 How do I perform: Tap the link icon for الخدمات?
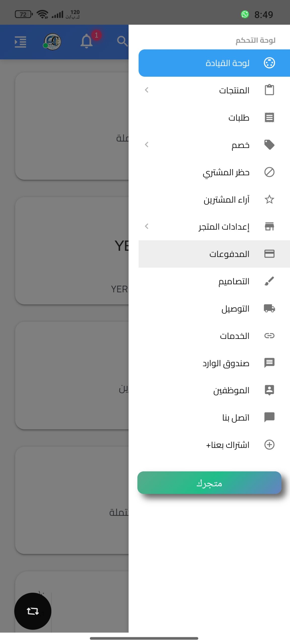269,336
